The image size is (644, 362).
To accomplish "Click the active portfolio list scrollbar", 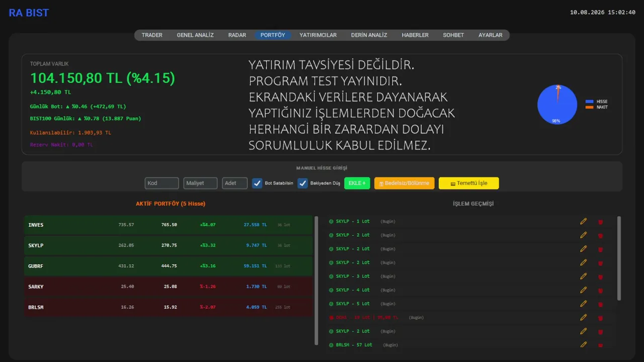I will pyautogui.click(x=316, y=281).
